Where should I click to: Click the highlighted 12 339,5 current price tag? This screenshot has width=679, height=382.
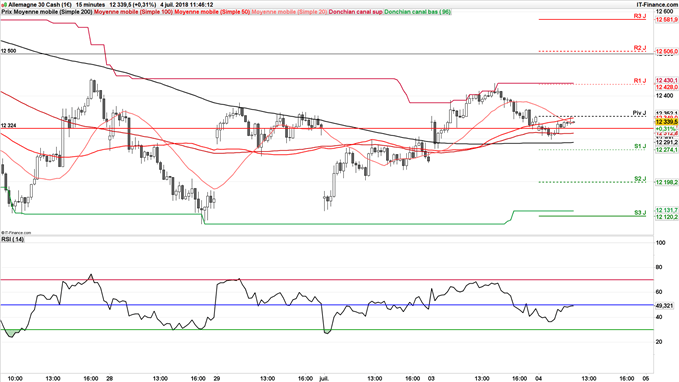point(666,123)
